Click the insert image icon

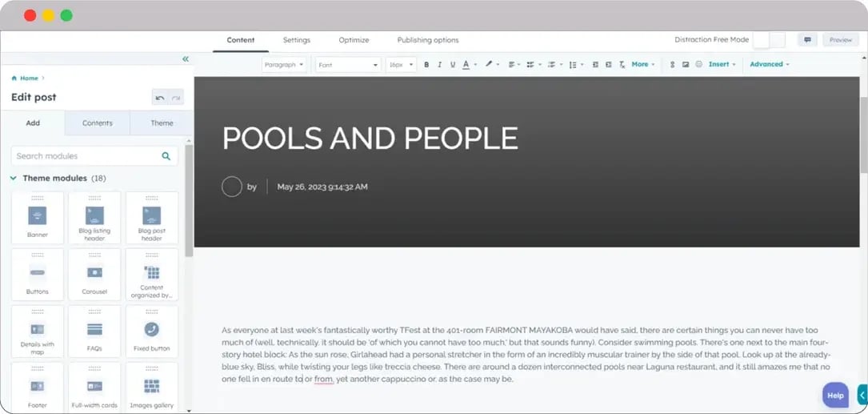coord(686,64)
